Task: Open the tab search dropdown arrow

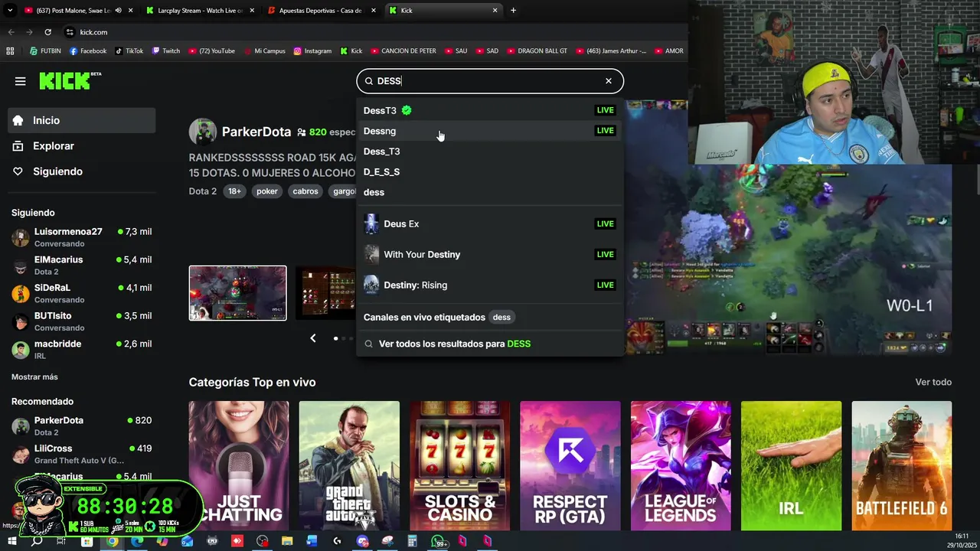Action: coord(11,11)
